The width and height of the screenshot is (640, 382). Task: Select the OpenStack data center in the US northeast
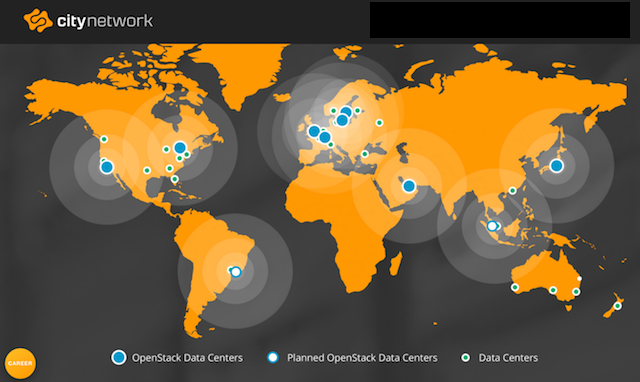tap(180, 148)
